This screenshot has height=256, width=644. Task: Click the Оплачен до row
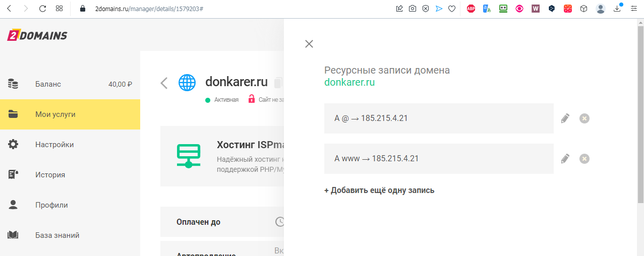tap(222, 222)
